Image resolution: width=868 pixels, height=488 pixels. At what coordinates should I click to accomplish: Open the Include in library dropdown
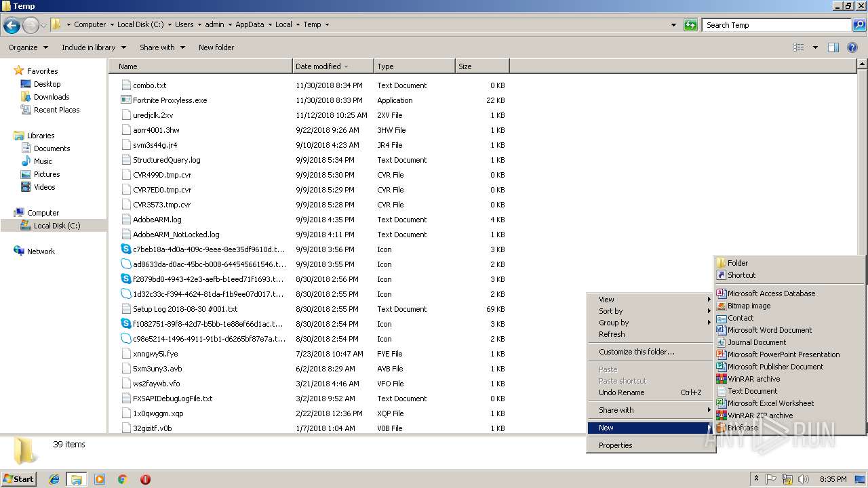click(x=94, y=47)
